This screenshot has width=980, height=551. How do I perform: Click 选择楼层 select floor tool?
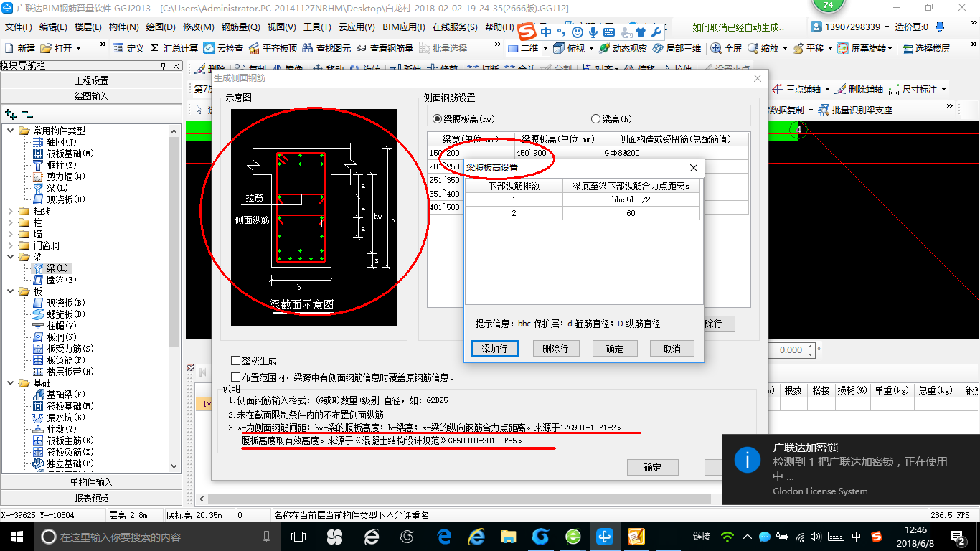(x=926, y=48)
